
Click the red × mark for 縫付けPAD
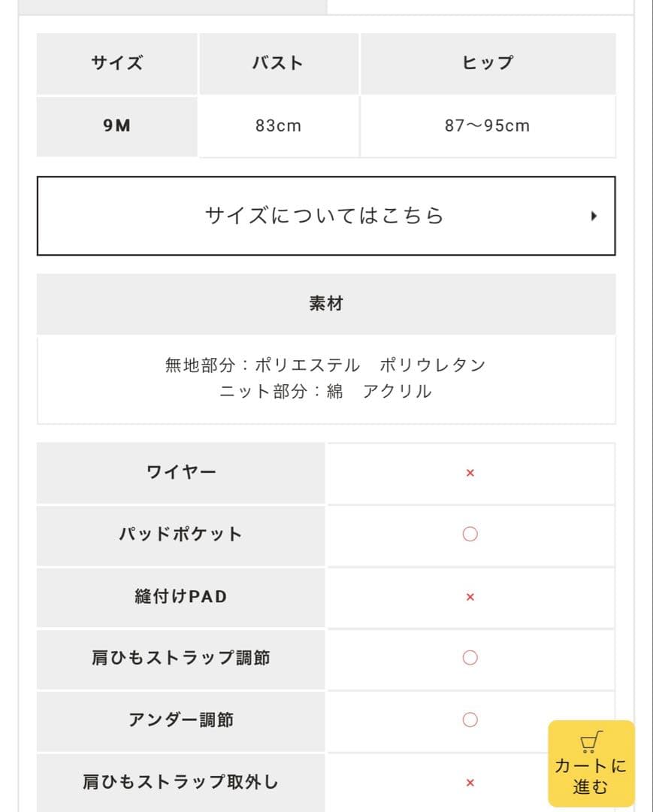click(x=470, y=597)
